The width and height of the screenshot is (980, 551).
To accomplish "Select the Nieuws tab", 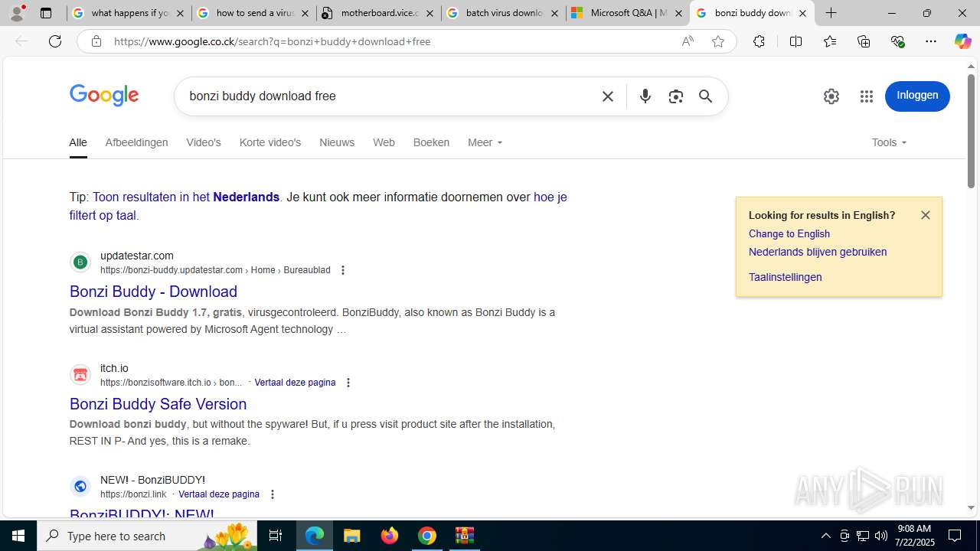I will pos(337,142).
